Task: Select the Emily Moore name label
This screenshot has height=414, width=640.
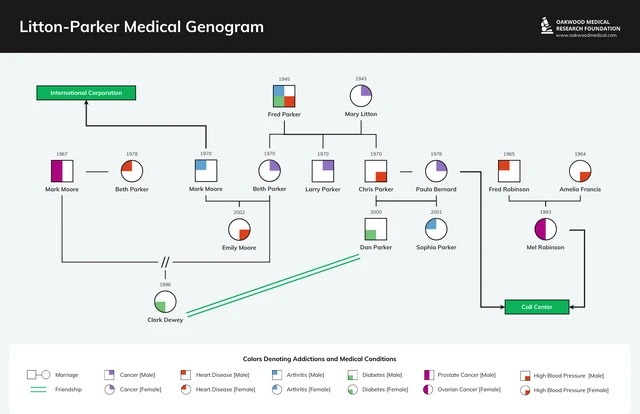Action: click(x=239, y=247)
